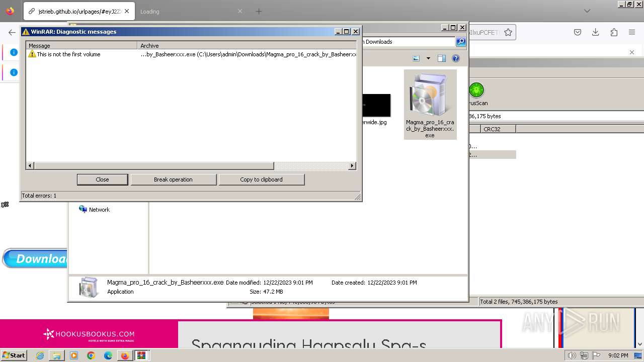This screenshot has height=362, width=644.
Task: Click the Firefox taskbar icon
Action: tap(125, 355)
